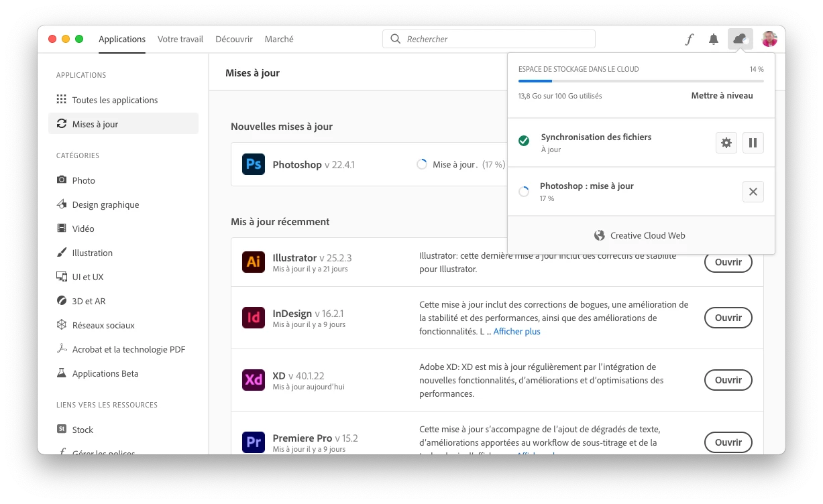Click the Nouvelles mises à jour heading

tap(282, 127)
